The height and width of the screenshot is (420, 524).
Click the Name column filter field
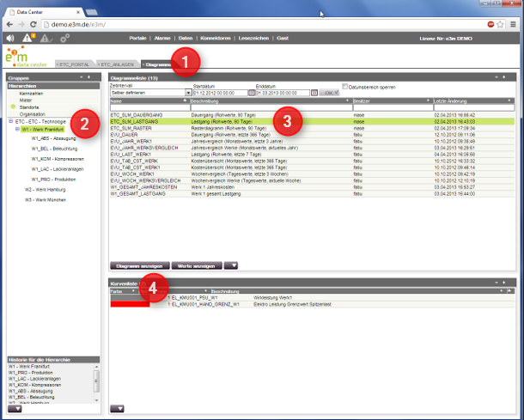tap(150, 107)
